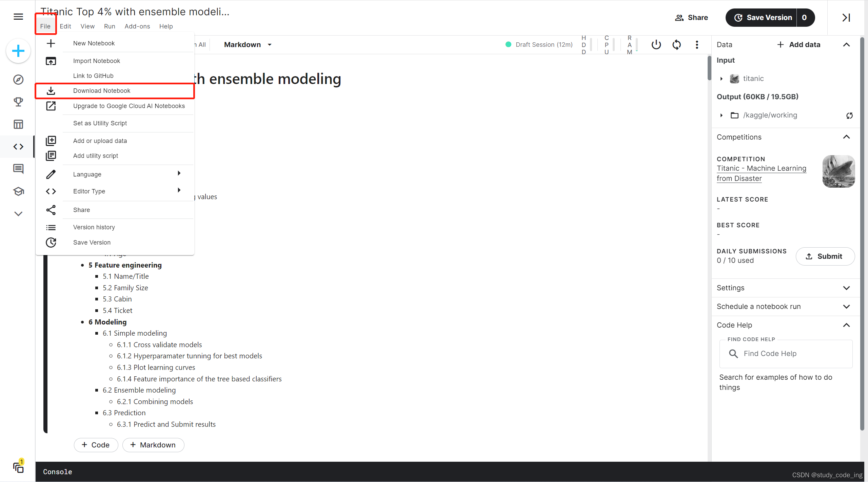Click the Submit button
Screen dimensions: 868x482
point(825,256)
